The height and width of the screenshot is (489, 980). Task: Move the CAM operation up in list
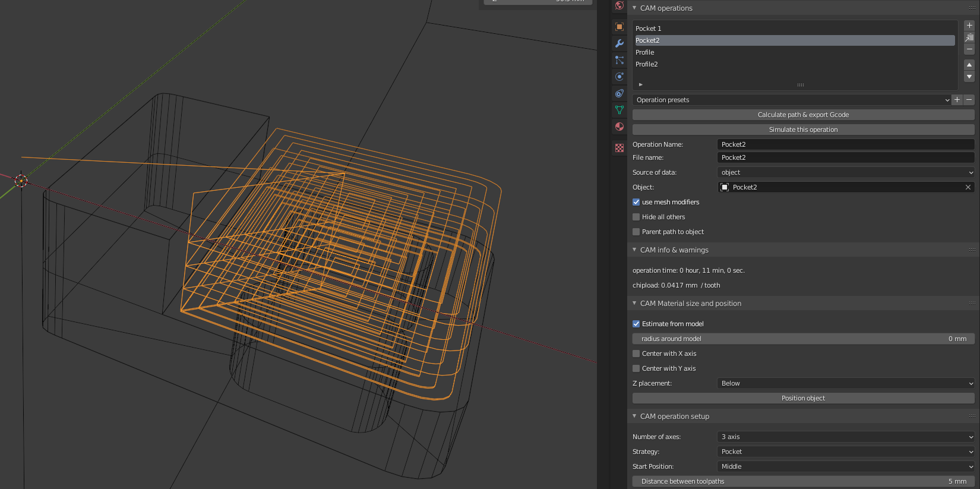point(969,65)
